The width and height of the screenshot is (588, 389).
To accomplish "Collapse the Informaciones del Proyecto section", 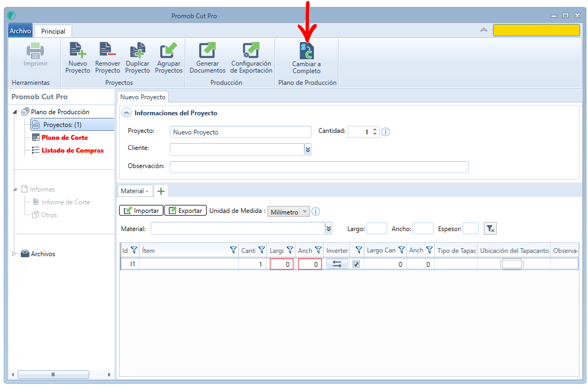I will pyautogui.click(x=127, y=113).
